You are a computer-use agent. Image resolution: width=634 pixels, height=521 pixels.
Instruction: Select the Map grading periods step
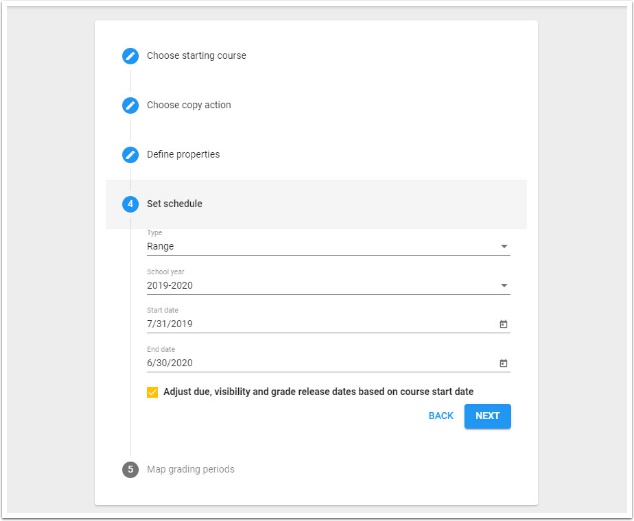click(x=190, y=469)
